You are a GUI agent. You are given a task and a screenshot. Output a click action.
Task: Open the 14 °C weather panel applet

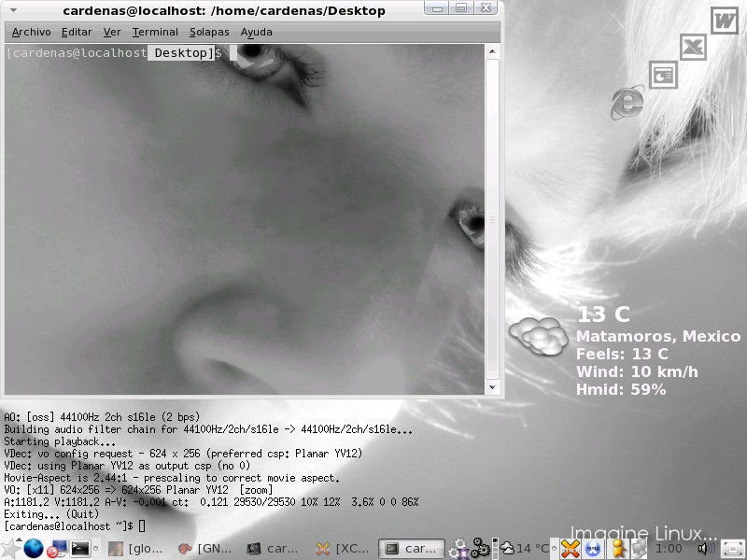pos(524,549)
